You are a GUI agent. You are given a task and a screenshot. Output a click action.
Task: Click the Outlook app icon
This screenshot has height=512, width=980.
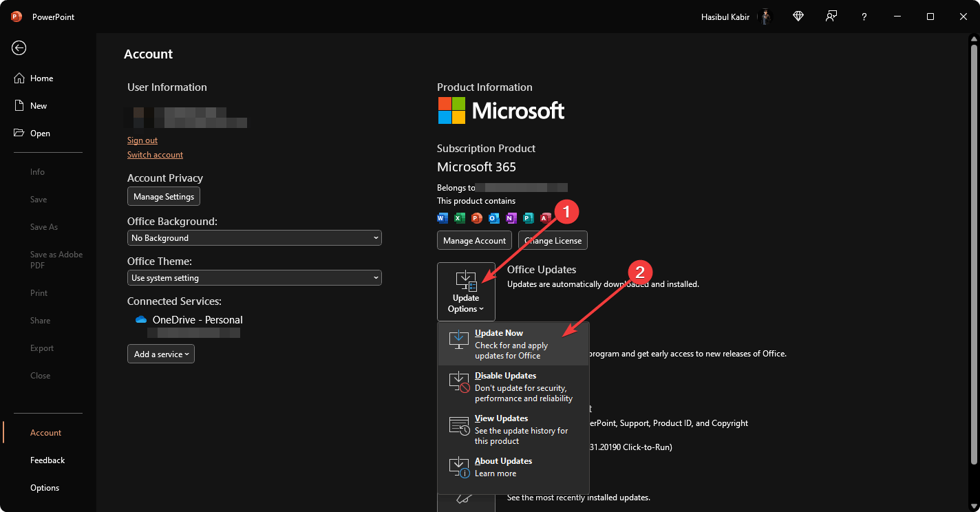coord(494,218)
